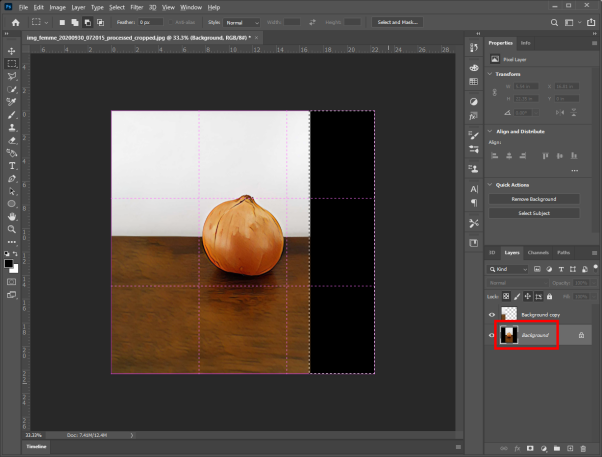Open the Properties panel flyout menu
602x457 pixels.
point(594,43)
